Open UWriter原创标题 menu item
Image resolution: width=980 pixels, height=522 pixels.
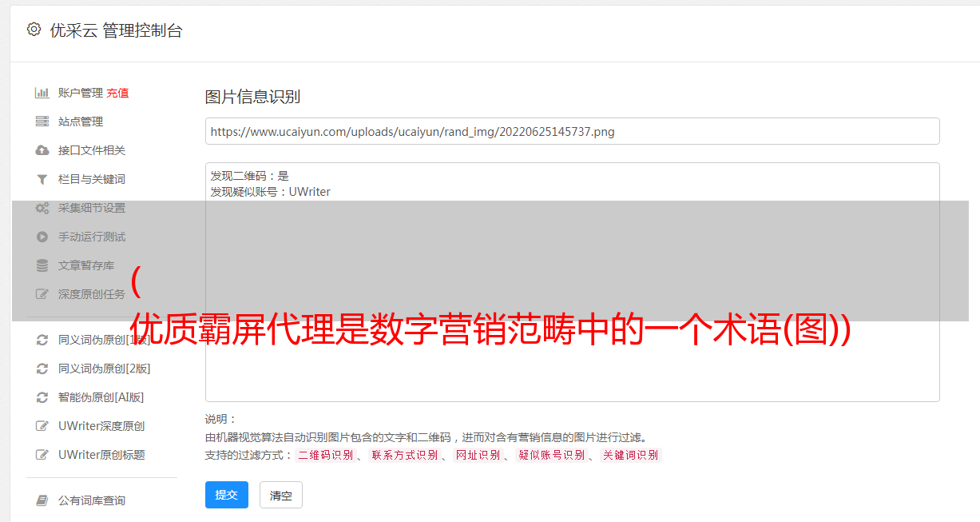click(x=101, y=455)
